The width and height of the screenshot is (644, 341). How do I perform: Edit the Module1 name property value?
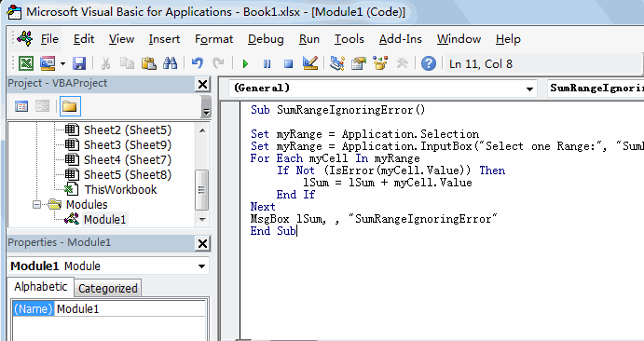[x=130, y=308]
